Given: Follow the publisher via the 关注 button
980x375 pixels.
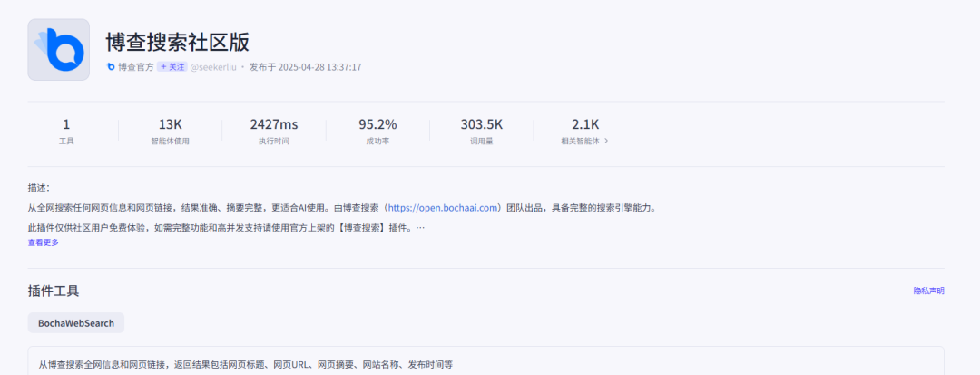Looking at the screenshot, I should pos(171,67).
